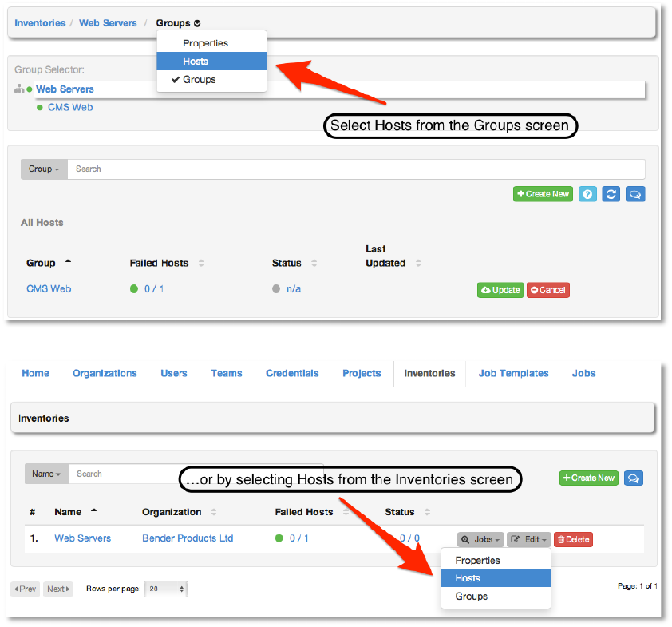Open the Web Servers breadcrumb link
Screen dimensions: 672x627
pos(108,23)
